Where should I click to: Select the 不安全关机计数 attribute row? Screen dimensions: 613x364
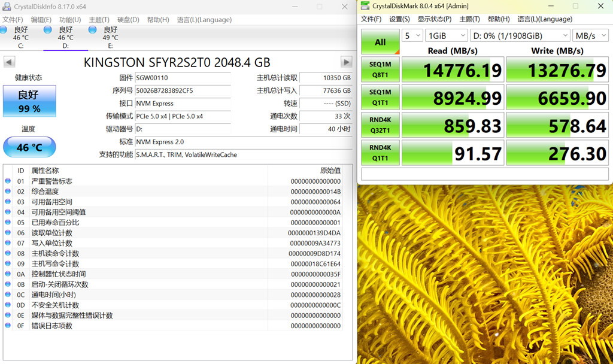click(173, 305)
